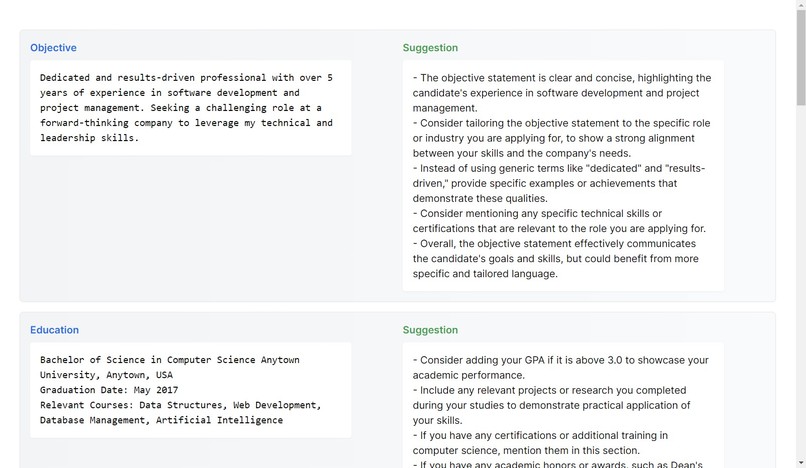Click the Education section heading
Viewport: 806px width, 468px height.
coord(54,330)
